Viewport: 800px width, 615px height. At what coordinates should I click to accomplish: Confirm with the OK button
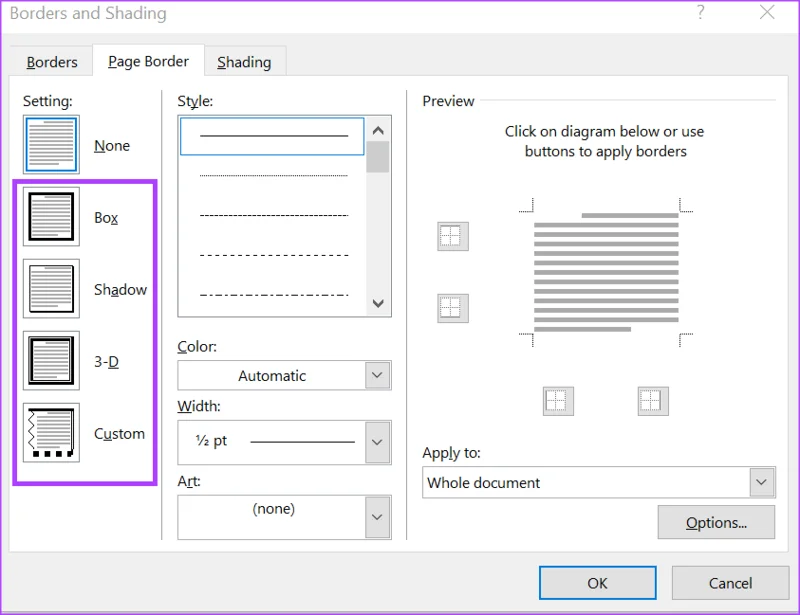(x=597, y=583)
